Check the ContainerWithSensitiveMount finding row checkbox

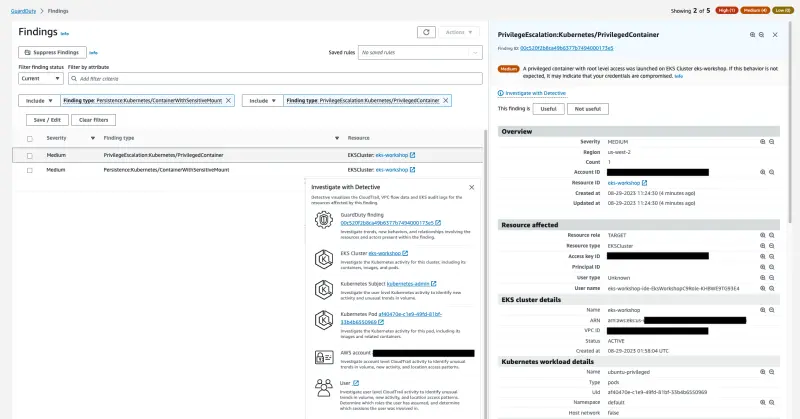[29, 171]
